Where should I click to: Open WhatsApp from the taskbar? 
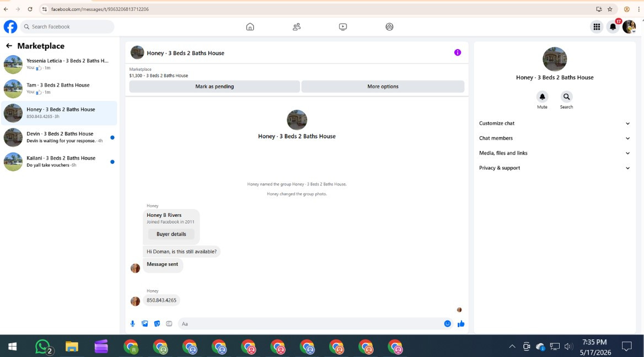click(42, 347)
